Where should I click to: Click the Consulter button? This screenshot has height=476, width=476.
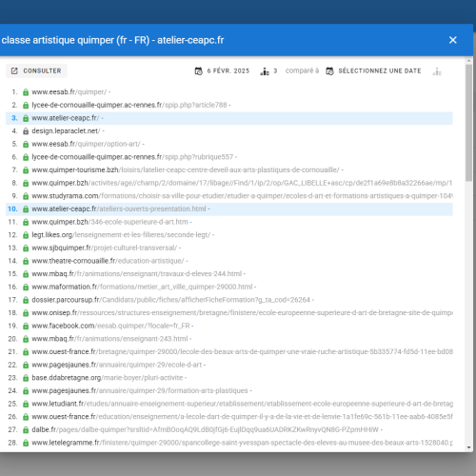(x=36, y=70)
